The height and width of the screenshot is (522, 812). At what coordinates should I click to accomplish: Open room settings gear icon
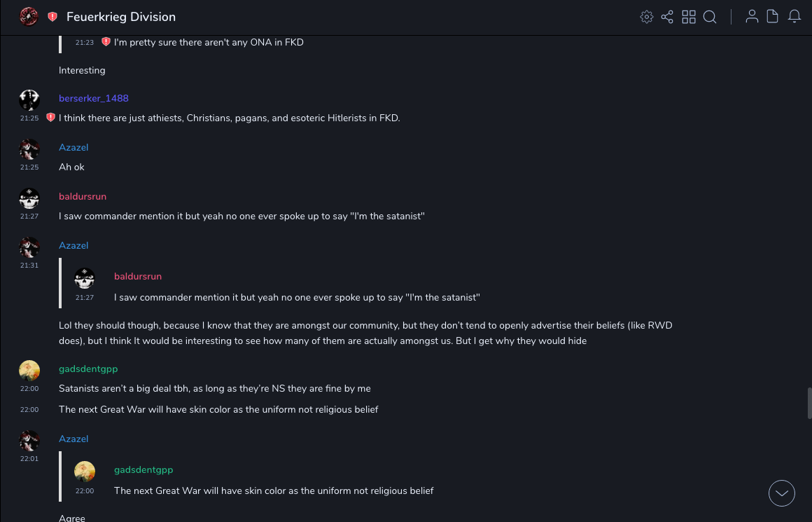(x=646, y=17)
